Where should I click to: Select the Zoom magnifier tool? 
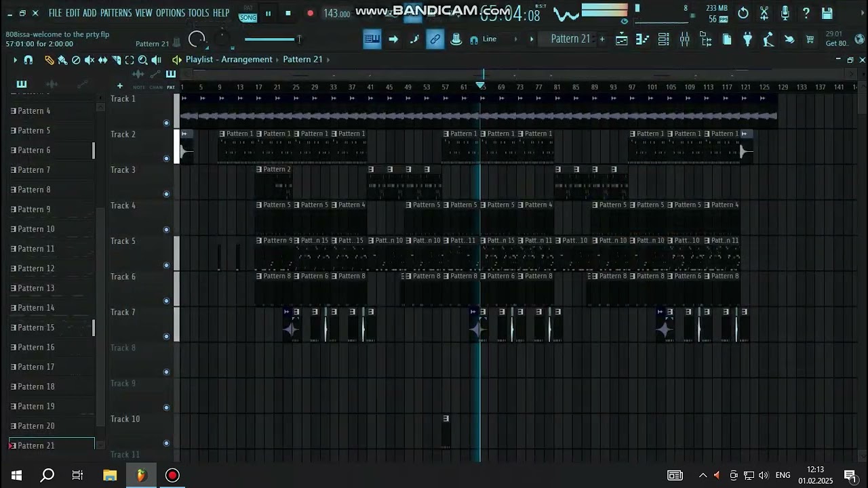pos(143,60)
